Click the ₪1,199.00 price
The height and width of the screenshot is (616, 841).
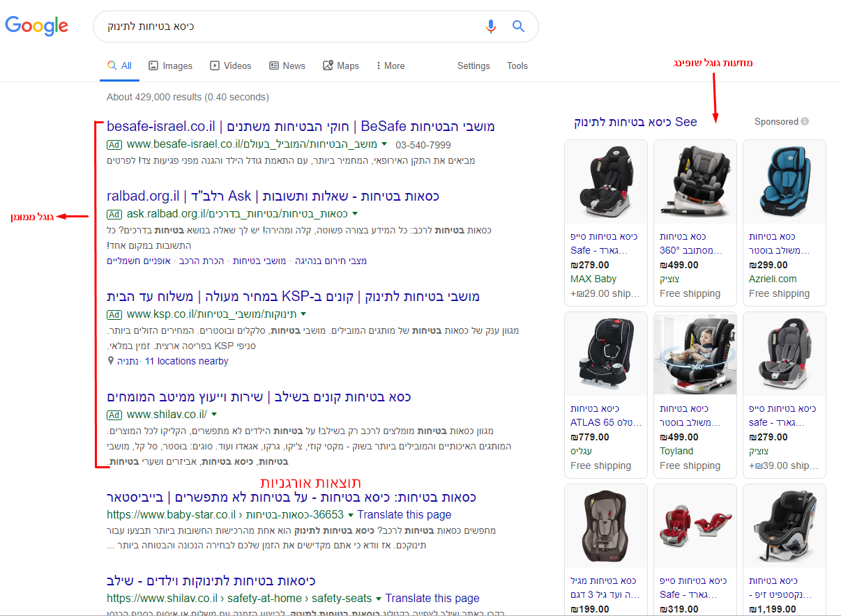773,609
